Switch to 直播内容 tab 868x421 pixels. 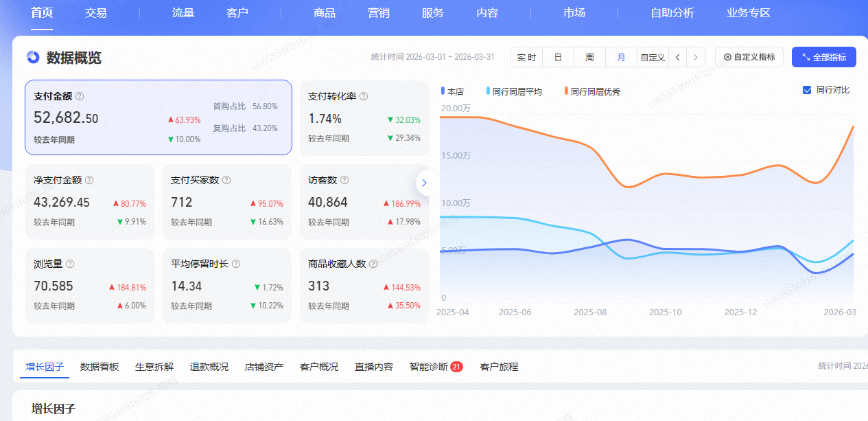click(x=374, y=367)
